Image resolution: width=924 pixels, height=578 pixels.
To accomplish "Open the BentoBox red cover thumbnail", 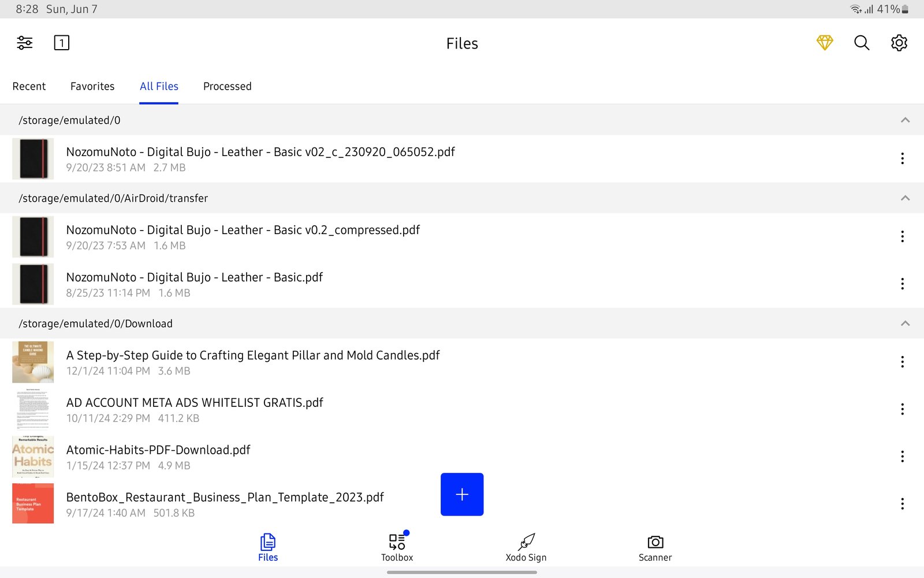I will click(x=33, y=503).
